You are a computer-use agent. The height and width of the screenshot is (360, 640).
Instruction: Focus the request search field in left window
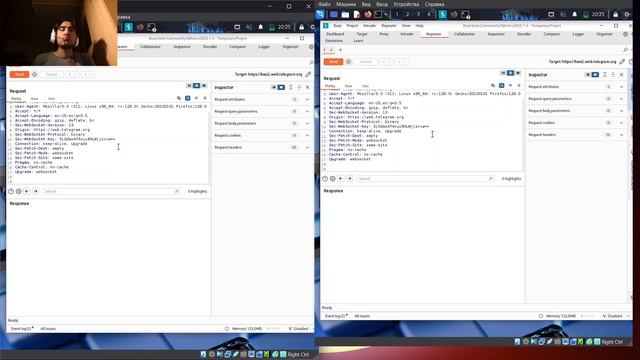[x=111, y=191]
